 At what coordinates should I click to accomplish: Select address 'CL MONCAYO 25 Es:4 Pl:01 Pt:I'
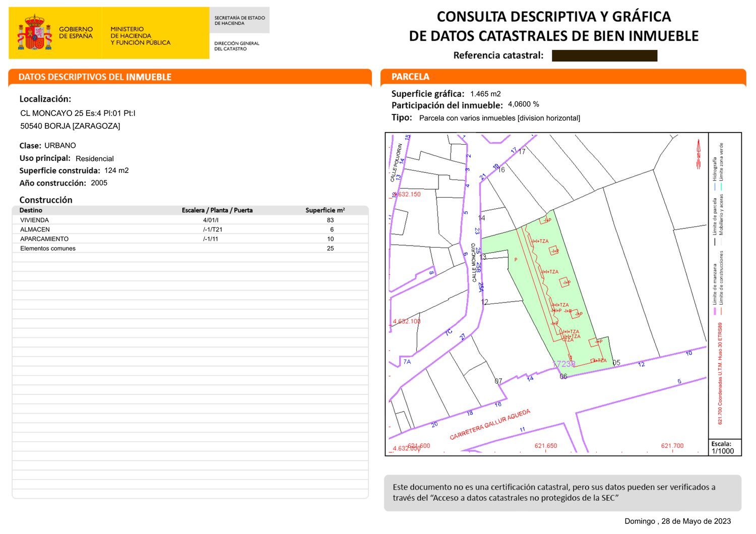(78, 113)
